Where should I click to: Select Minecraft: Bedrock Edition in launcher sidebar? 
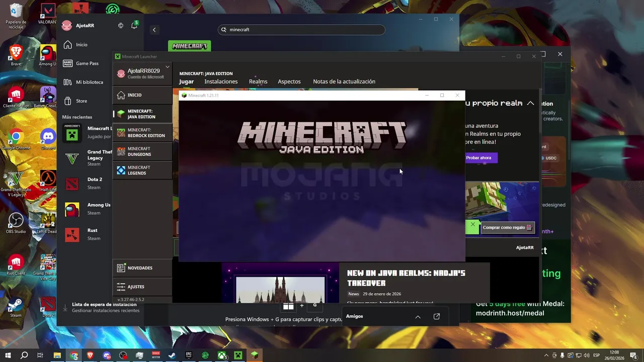tap(143, 133)
